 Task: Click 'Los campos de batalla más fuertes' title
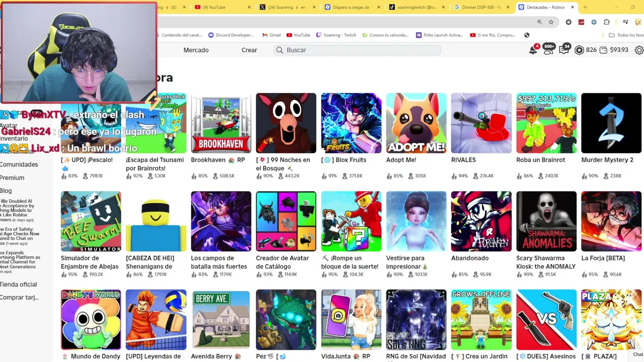pos(218,262)
